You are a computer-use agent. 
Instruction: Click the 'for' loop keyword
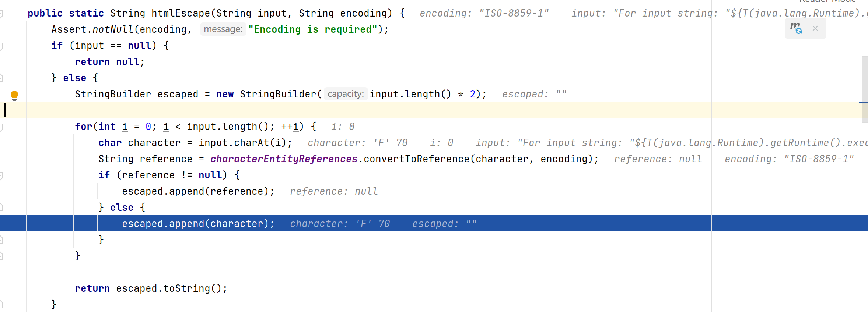[84, 127]
